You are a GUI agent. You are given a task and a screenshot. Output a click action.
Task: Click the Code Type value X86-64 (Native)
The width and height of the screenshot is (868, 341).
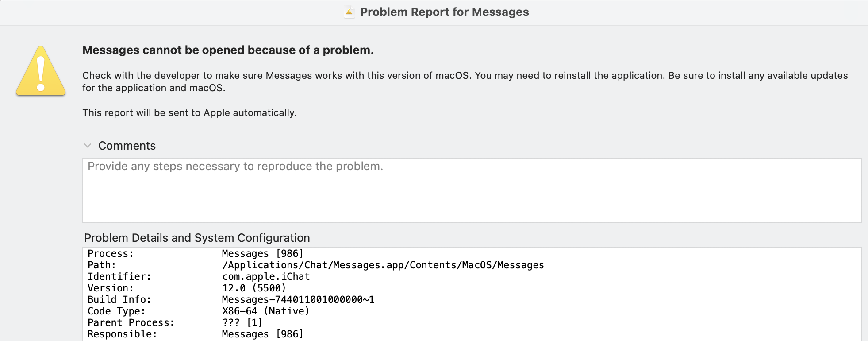pyautogui.click(x=265, y=311)
